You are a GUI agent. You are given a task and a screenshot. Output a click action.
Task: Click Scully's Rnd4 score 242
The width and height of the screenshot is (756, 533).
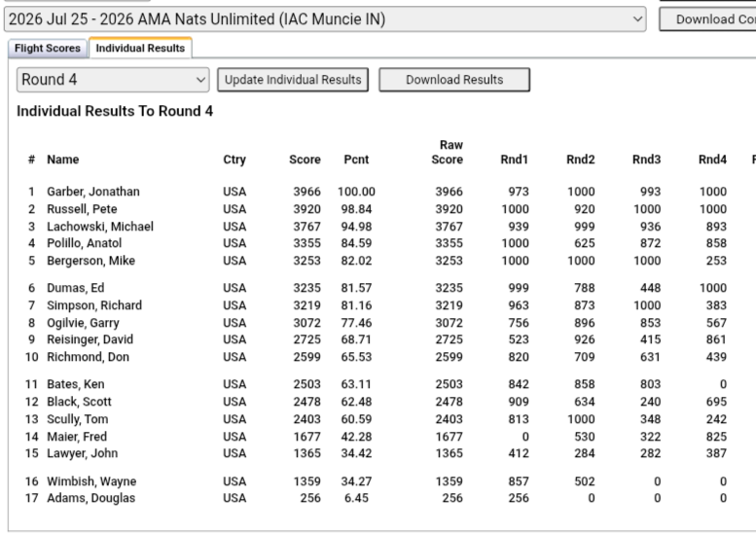716,419
